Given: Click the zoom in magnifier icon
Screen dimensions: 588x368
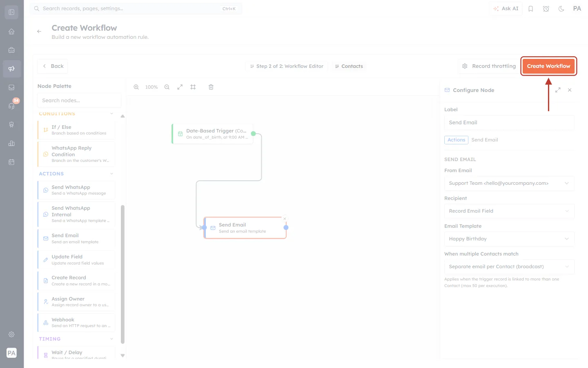Looking at the screenshot, I should click(136, 87).
